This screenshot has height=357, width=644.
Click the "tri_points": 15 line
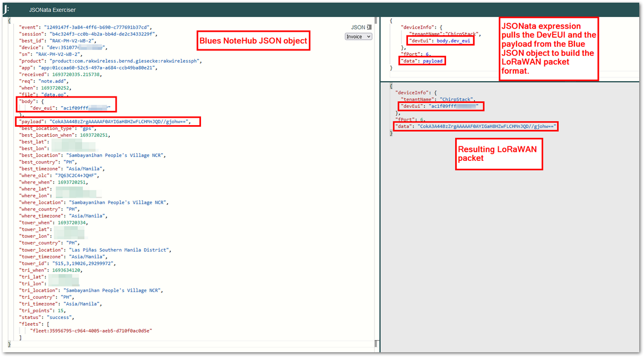(x=43, y=311)
